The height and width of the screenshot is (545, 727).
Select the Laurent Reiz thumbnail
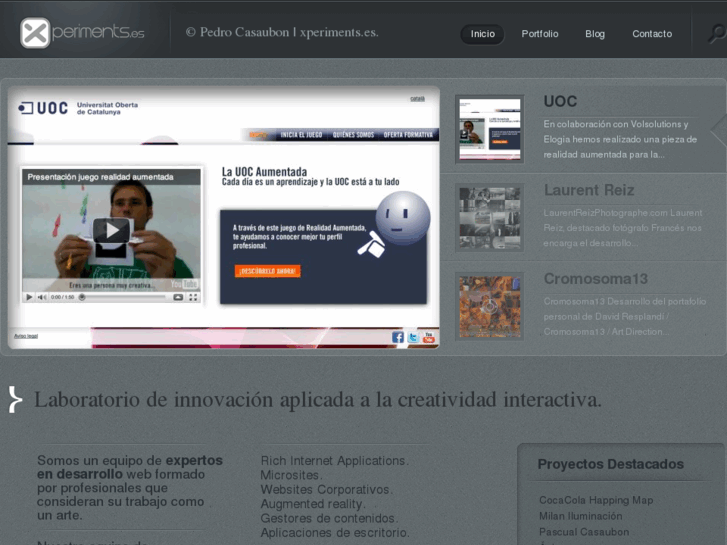pyautogui.click(x=490, y=218)
